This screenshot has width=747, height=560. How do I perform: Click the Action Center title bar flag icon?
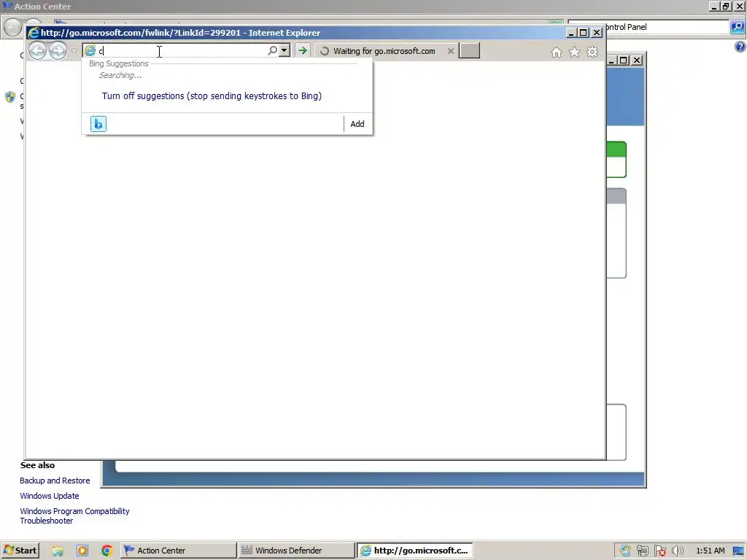pyautogui.click(x=7, y=6)
